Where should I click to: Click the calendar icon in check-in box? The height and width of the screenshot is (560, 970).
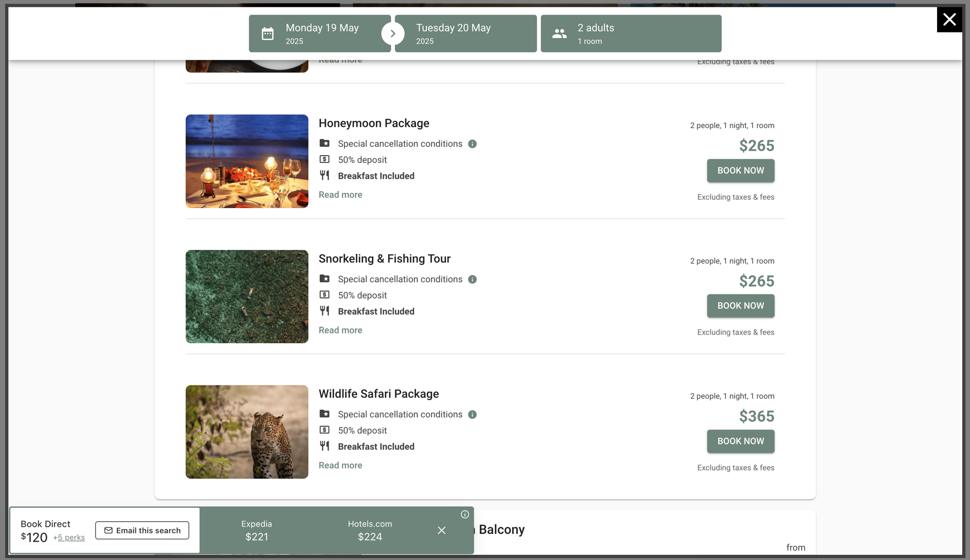tap(268, 33)
